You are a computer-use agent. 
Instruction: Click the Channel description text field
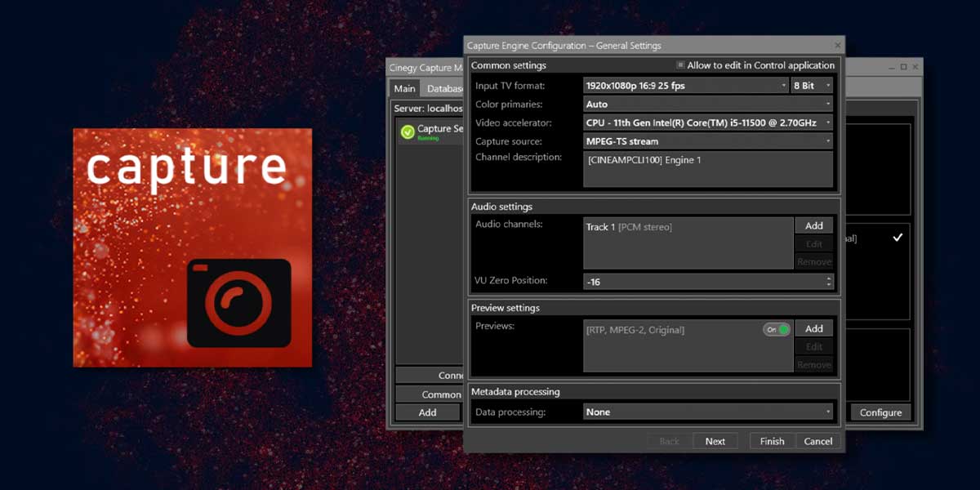click(x=707, y=169)
